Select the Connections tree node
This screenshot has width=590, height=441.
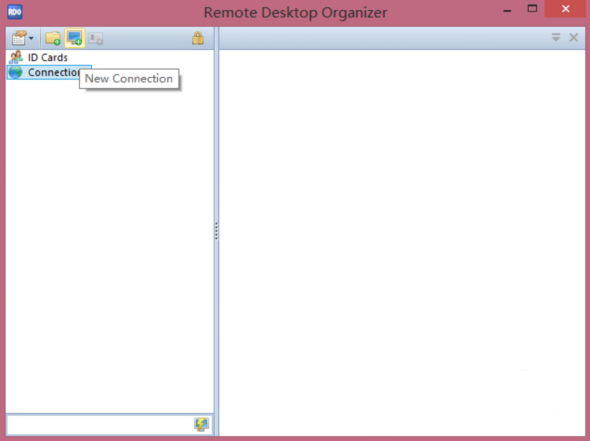click(x=49, y=72)
